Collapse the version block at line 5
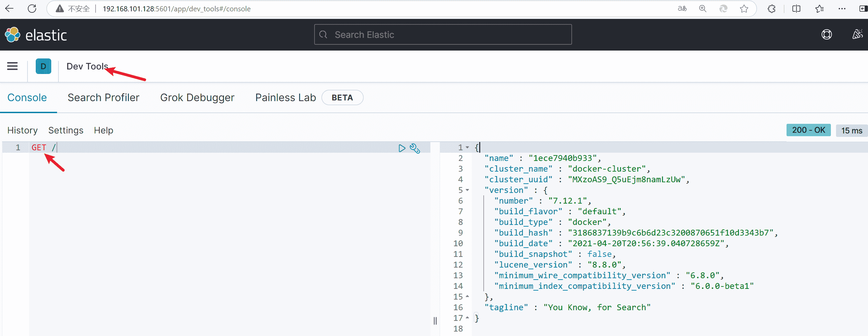 pos(468,190)
